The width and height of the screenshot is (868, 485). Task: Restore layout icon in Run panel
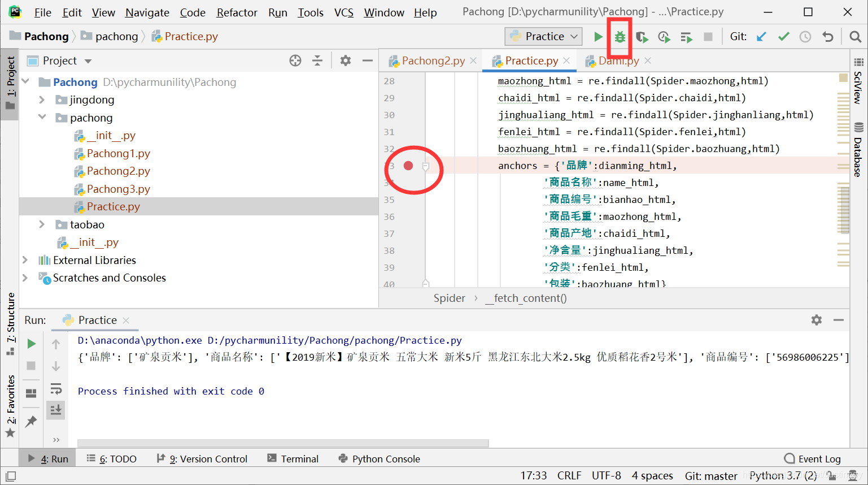click(32, 393)
